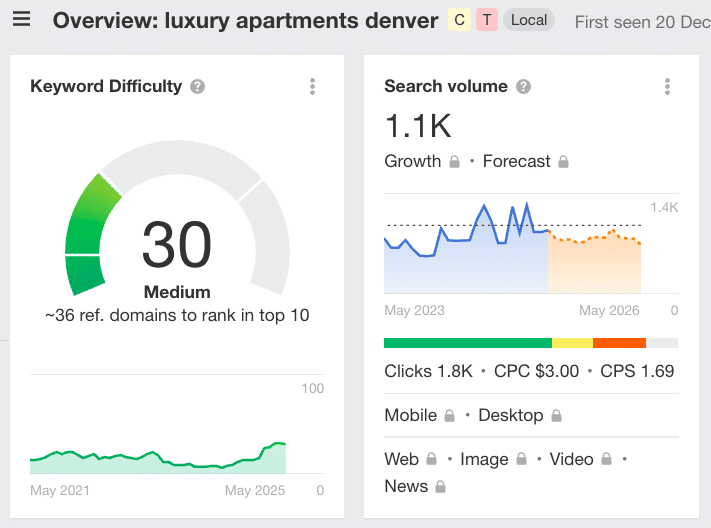
Task: Click the Desktop lock icon
Action: tap(556, 416)
